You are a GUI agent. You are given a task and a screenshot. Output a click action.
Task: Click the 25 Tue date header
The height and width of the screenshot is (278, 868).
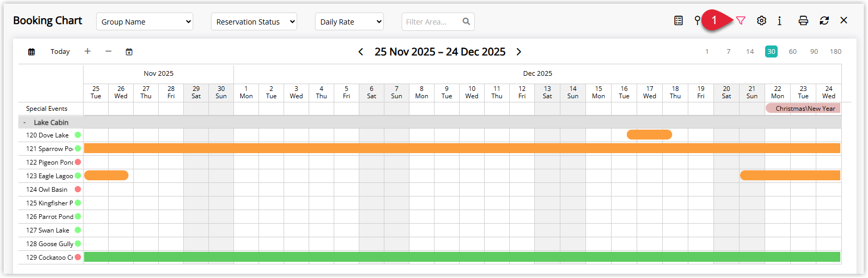(96, 92)
